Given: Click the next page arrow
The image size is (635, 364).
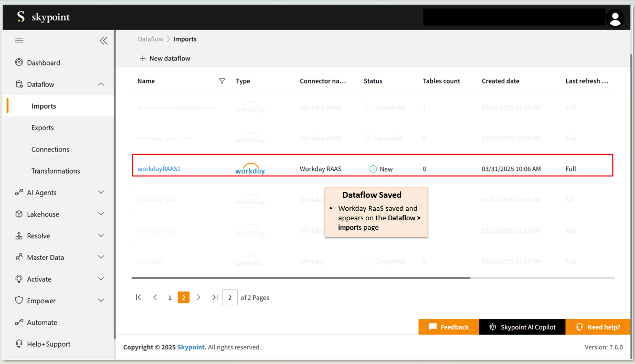Looking at the screenshot, I should [x=198, y=297].
